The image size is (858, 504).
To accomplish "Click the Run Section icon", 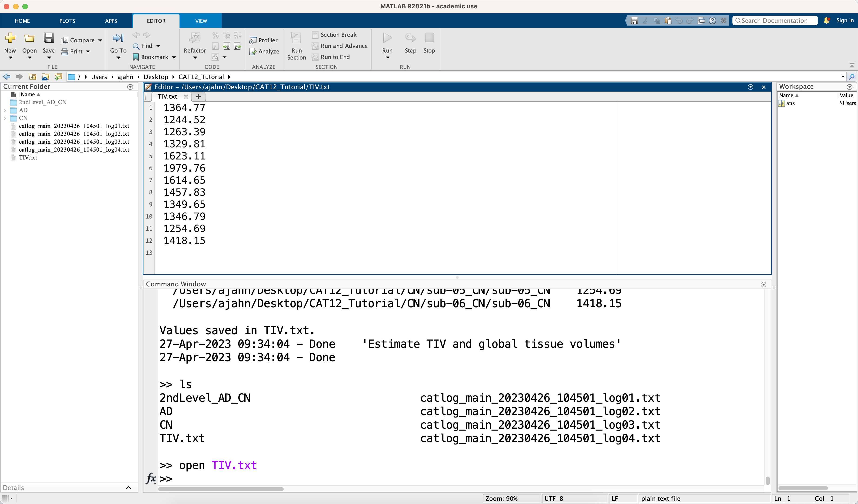I will coord(296,38).
